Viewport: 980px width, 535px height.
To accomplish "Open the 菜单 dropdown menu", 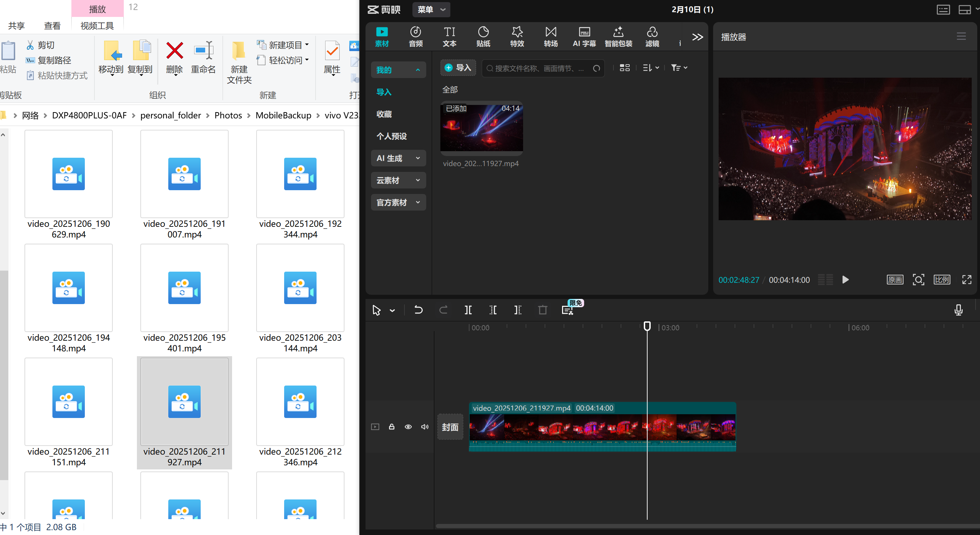I will coord(431,10).
